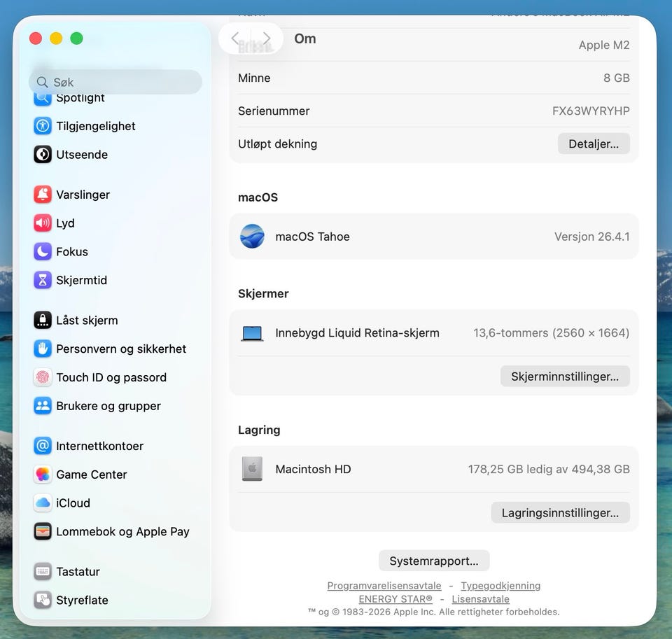Viewport: 672px width, 639px height.
Task: Click the Varslinger bell icon
Action: pyautogui.click(x=43, y=195)
